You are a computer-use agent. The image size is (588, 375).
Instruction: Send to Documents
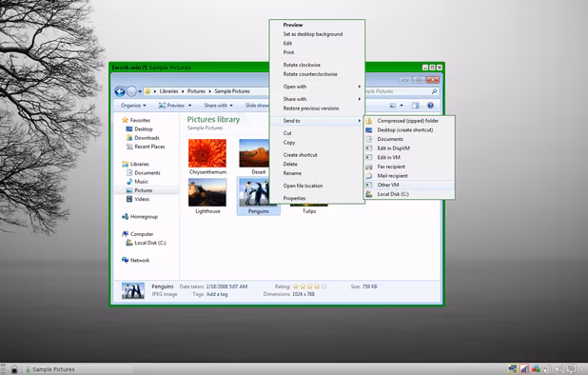point(409,139)
